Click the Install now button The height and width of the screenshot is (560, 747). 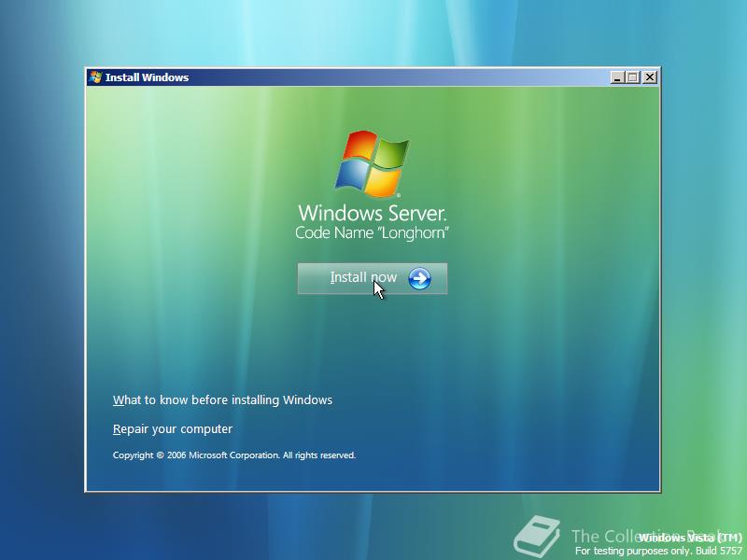[x=372, y=278]
